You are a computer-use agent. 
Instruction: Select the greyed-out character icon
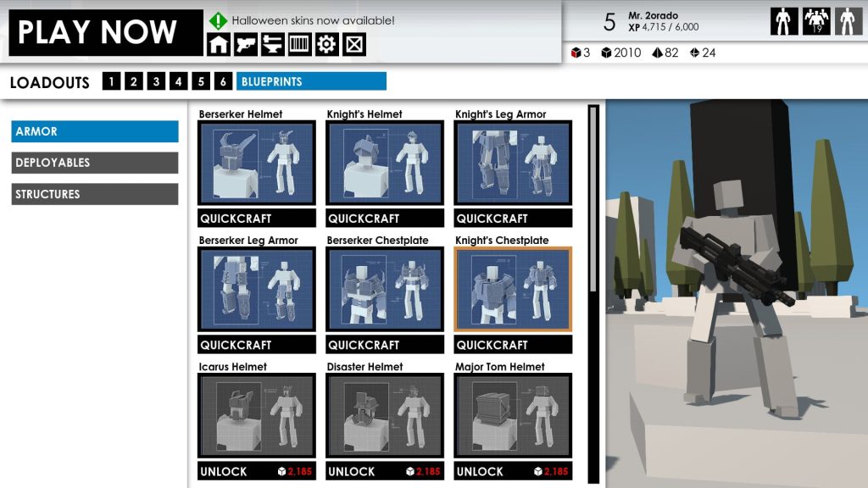pyautogui.click(x=847, y=22)
